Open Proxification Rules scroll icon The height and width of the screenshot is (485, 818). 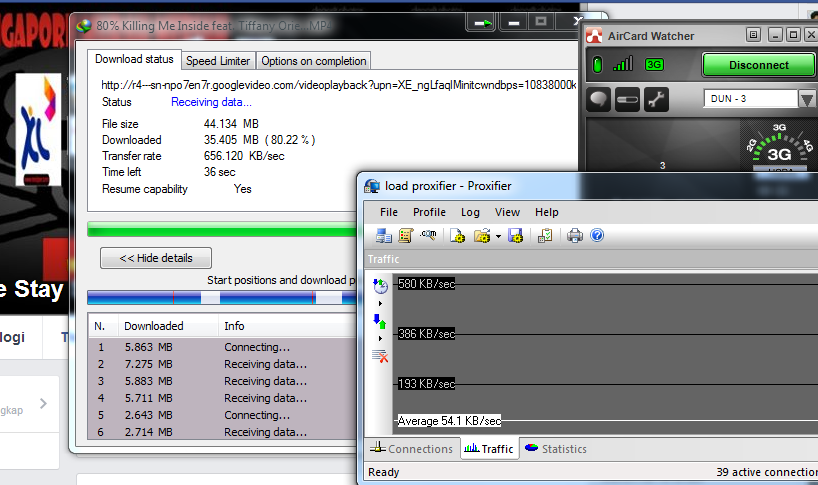pyautogui.click(x=406, y=236)
